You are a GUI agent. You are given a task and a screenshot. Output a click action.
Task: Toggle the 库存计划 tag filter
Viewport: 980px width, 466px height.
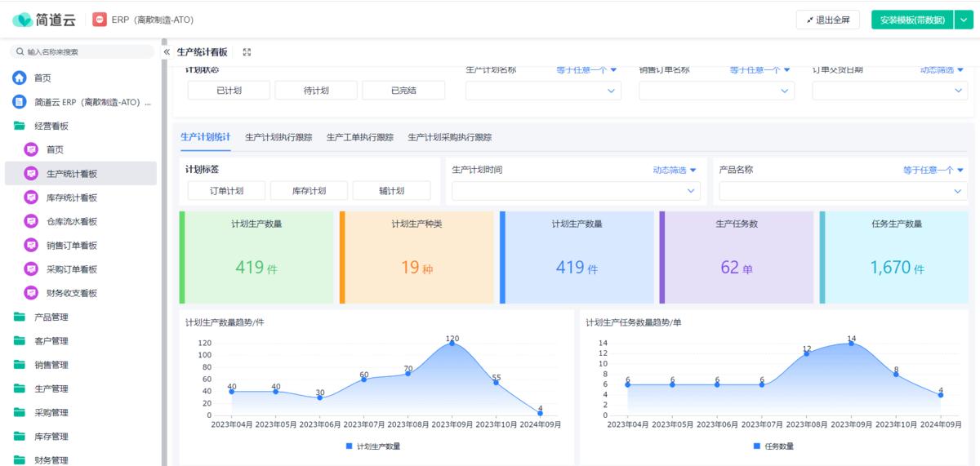tap(309, 191)
